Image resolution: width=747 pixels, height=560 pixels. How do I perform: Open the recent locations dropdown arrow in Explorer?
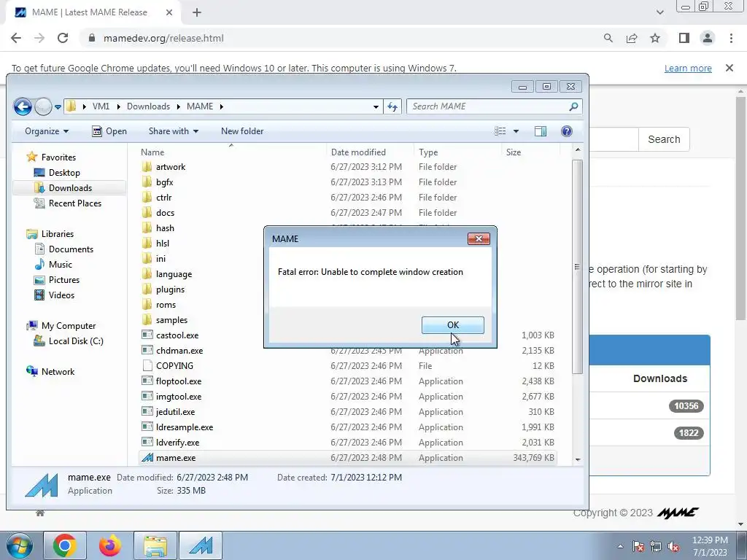[58, 106]
